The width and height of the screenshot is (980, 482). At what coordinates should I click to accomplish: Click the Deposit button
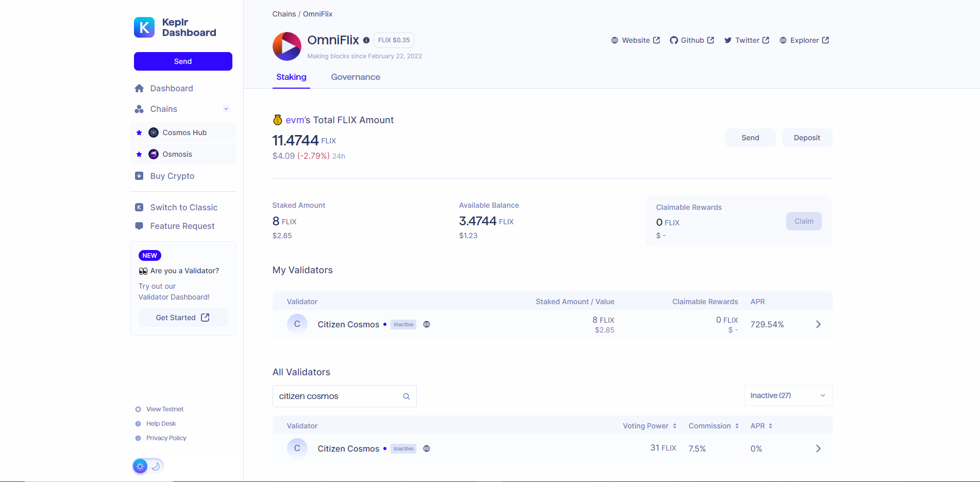coord(807,138)
